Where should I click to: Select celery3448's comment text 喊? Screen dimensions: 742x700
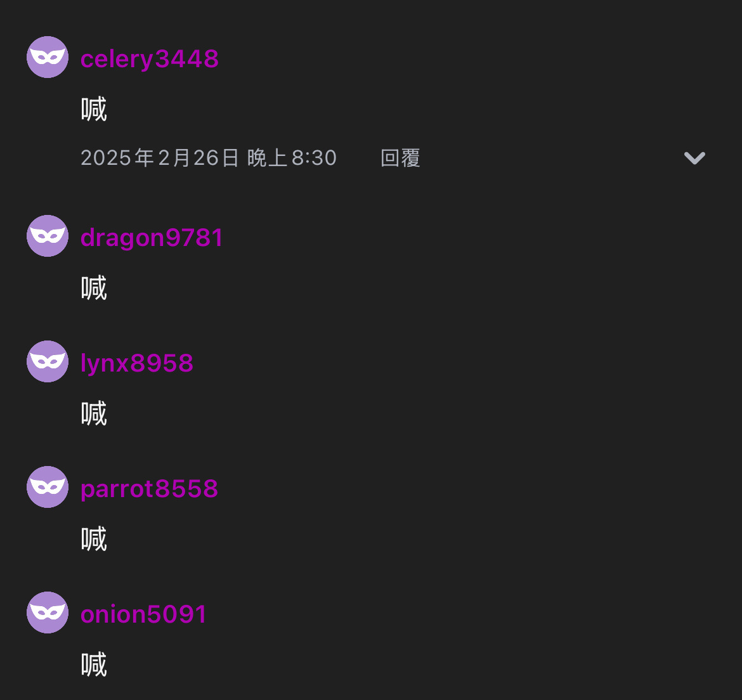[x=94, y=109]
